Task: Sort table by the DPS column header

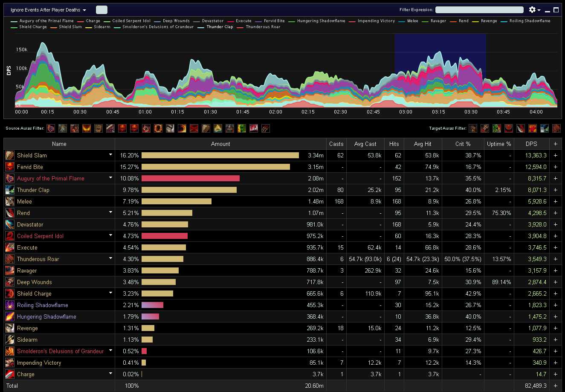Action: tap(532, 144)
